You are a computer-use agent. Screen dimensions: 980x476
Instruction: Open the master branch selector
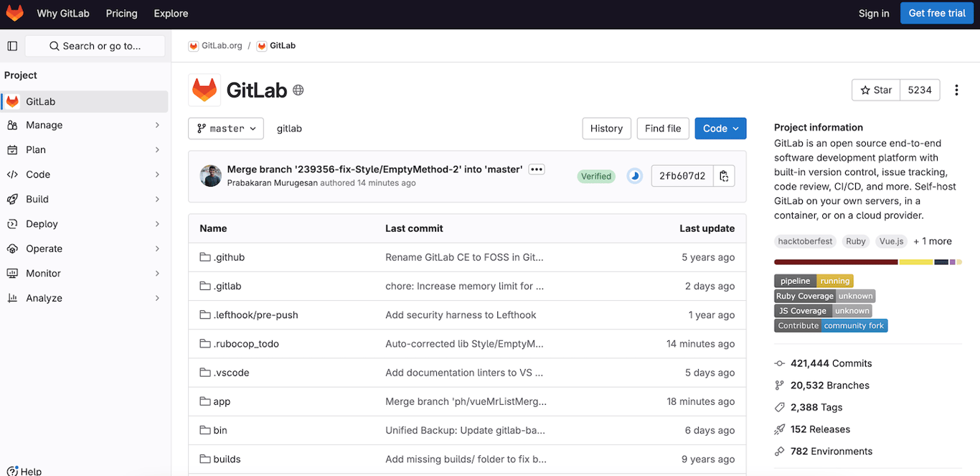[x=225, y=128]
